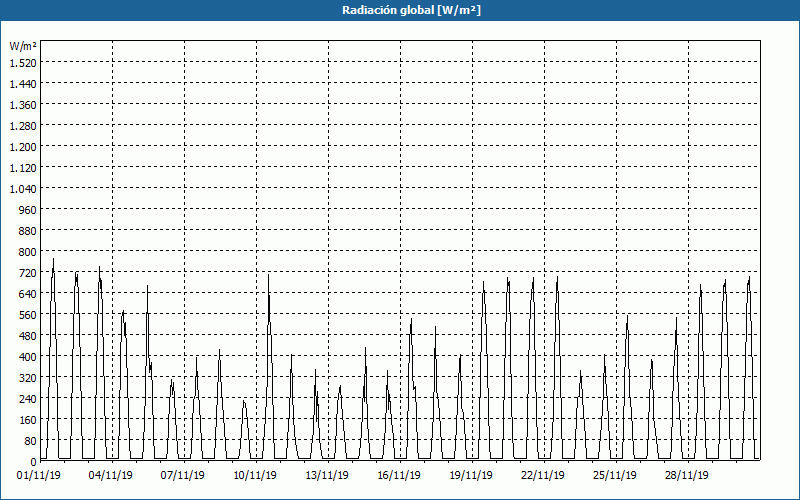The height and width of the screenshot is (500, 800).
Task: Click the y-axis value 480
Action: pyautogui.click(x=28, y=336)
